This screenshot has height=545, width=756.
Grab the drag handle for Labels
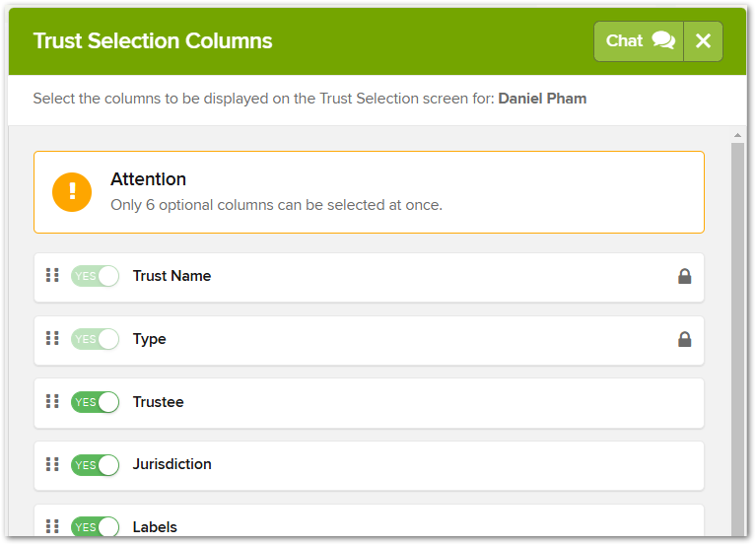(52, 526)
